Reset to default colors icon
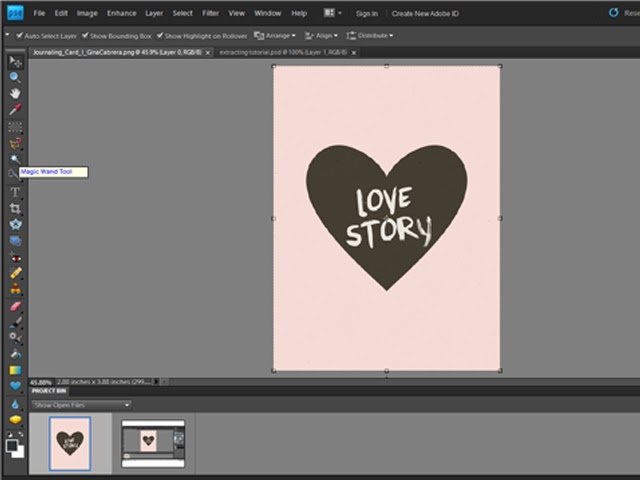The height and width of the screenshot is (480, 640). pyautogui.click(x=10, y=435)
